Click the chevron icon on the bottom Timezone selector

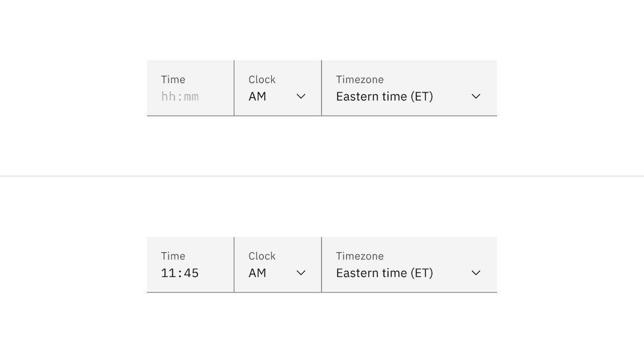[x=476, y=272]
